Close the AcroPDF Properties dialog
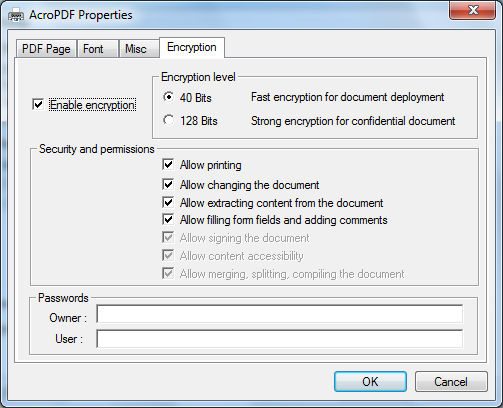Image resolution: width=503 pixels, height=408 pixels. click(x=472, y=10)
